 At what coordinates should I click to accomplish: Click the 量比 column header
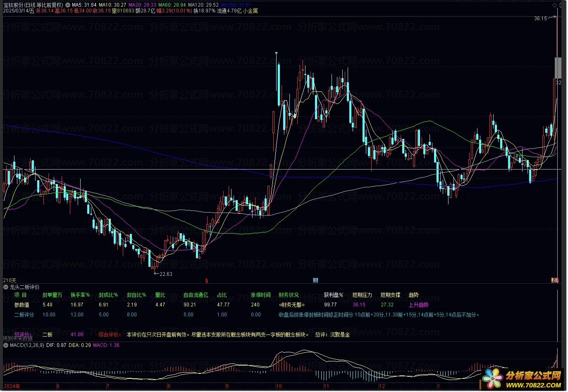160,295
